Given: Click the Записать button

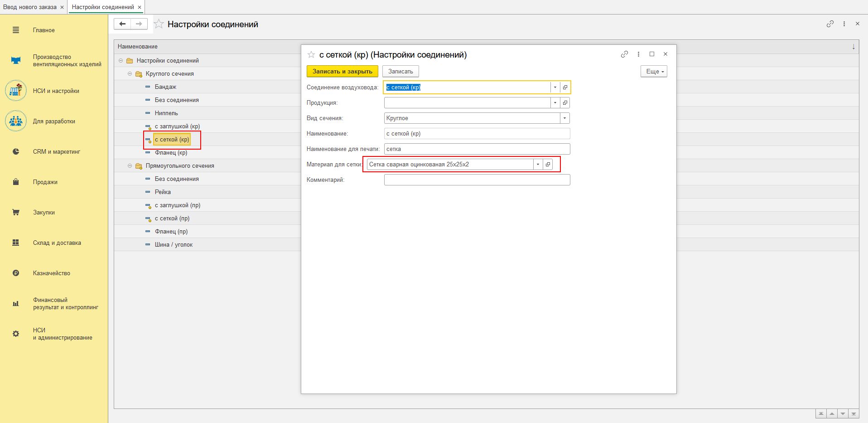Looking at the screenshot, I should pyautogui.click(x=400, y=72).
